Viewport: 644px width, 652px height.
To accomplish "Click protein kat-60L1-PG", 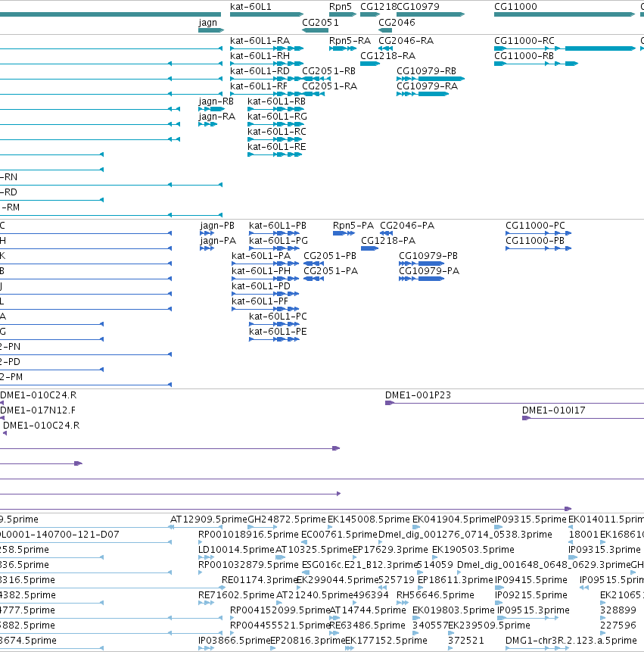I will point(274,248).
